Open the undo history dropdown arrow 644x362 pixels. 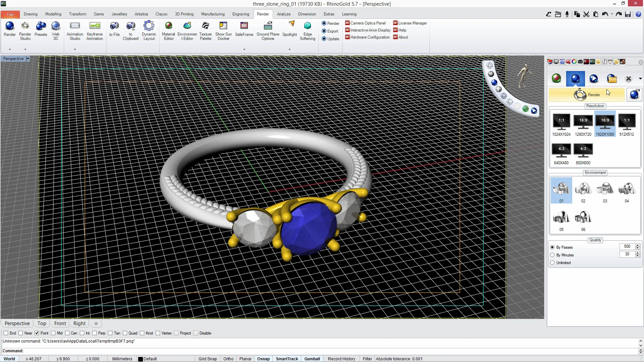pos(612,14)
